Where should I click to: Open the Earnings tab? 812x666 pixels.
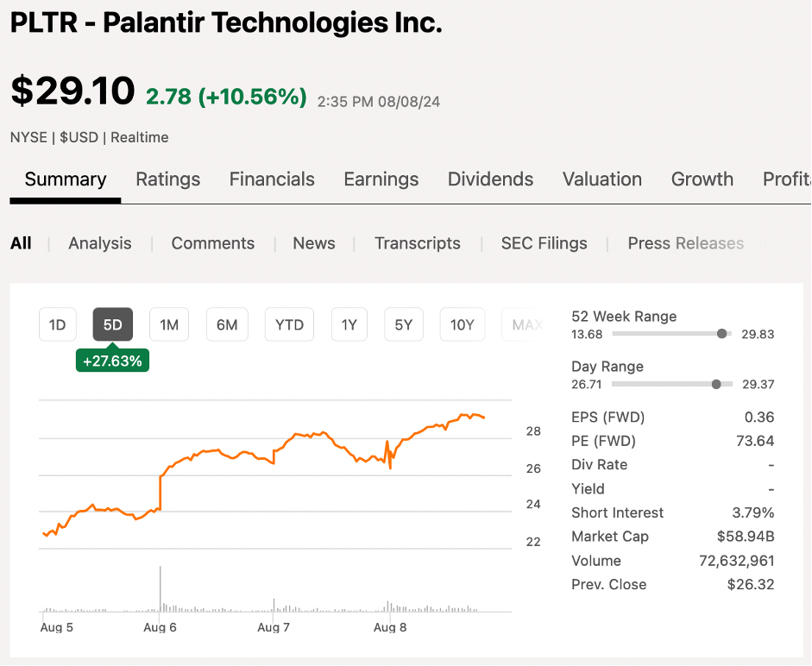(381, 179)
